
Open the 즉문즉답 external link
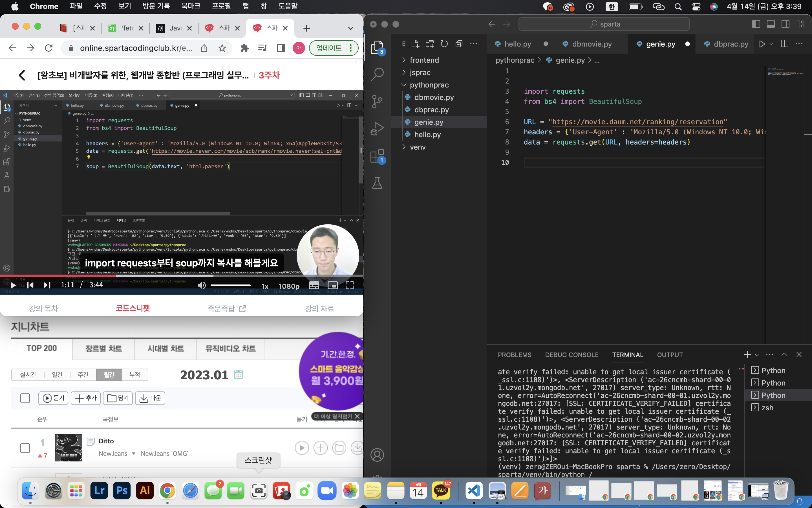[x=227, y=308]
